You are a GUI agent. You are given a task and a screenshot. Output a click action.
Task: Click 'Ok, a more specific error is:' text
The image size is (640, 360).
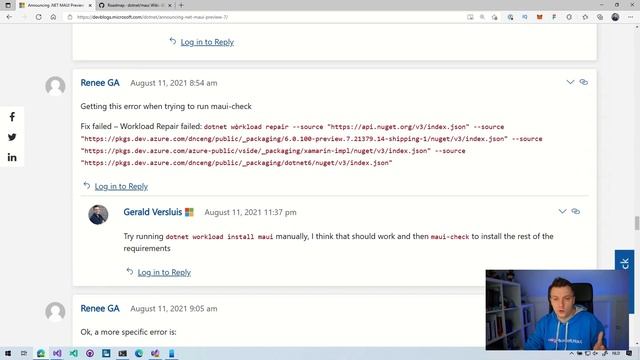click(x=128, y=332)
